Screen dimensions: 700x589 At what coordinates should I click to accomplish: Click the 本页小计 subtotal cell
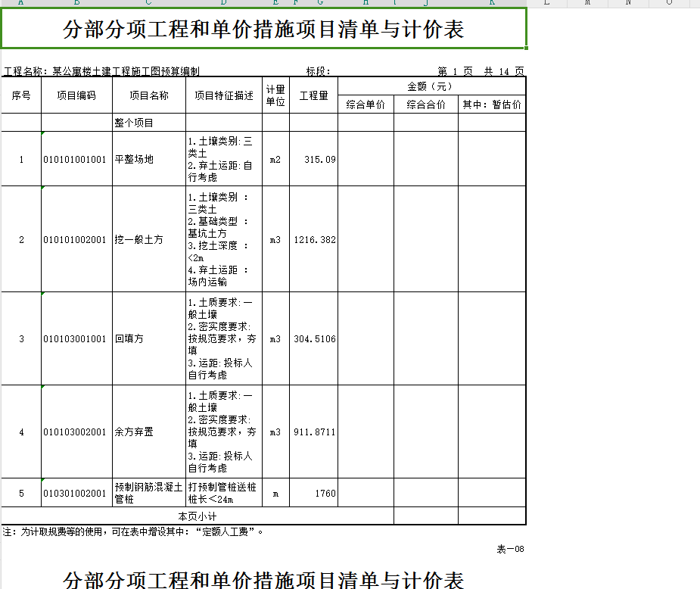(x=198, y=516)
